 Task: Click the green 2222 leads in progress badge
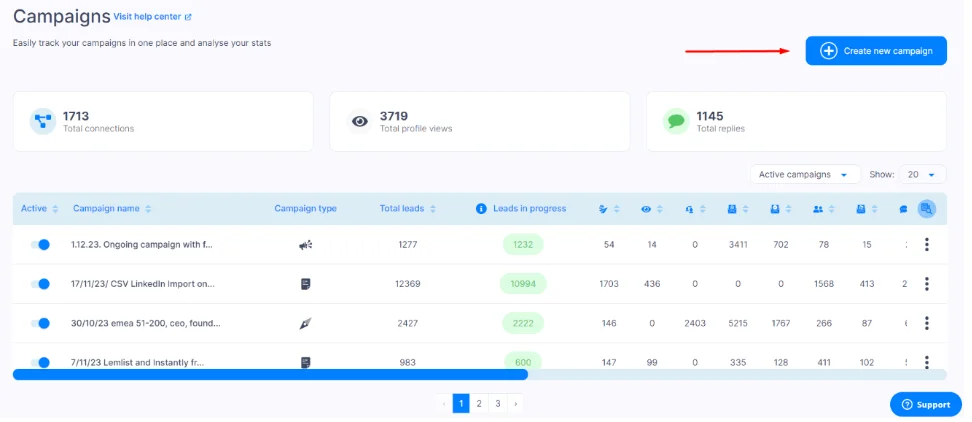coord(523,323)
